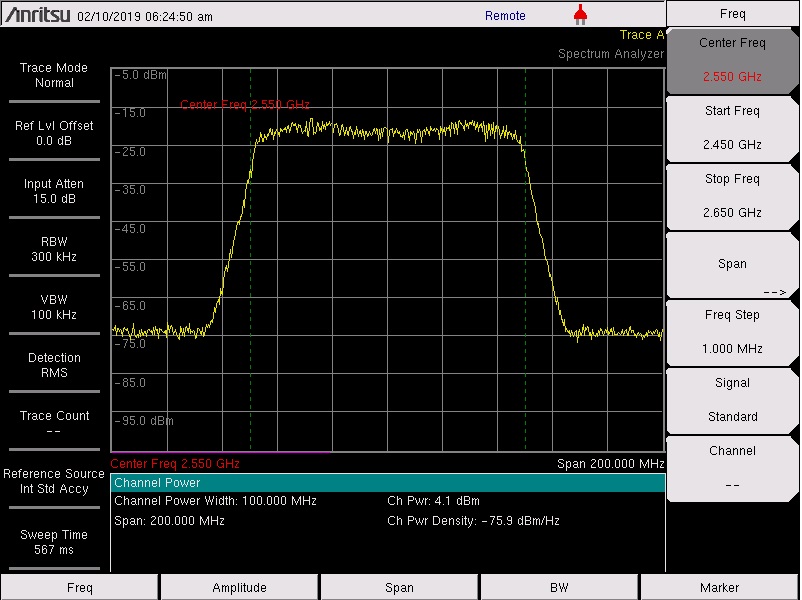802x600 pixels.
Task: Click the Trace Count setting
Action: [x=54, y=423]
